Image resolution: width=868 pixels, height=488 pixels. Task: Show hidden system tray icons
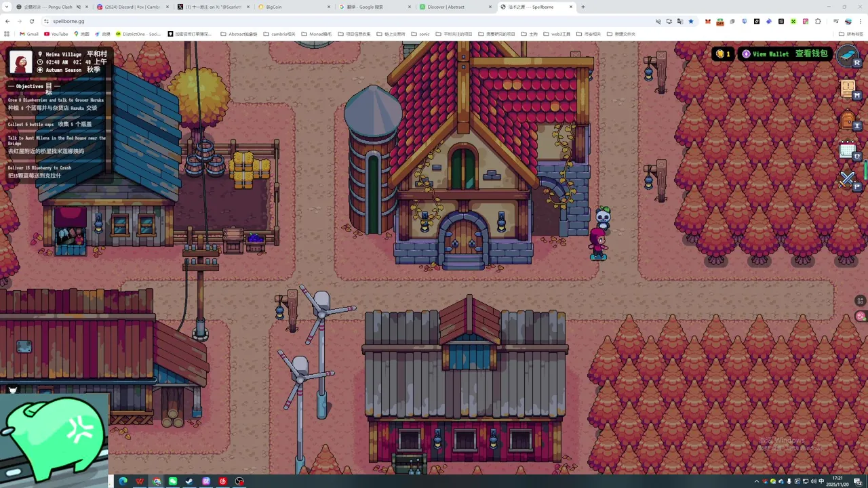757,481
